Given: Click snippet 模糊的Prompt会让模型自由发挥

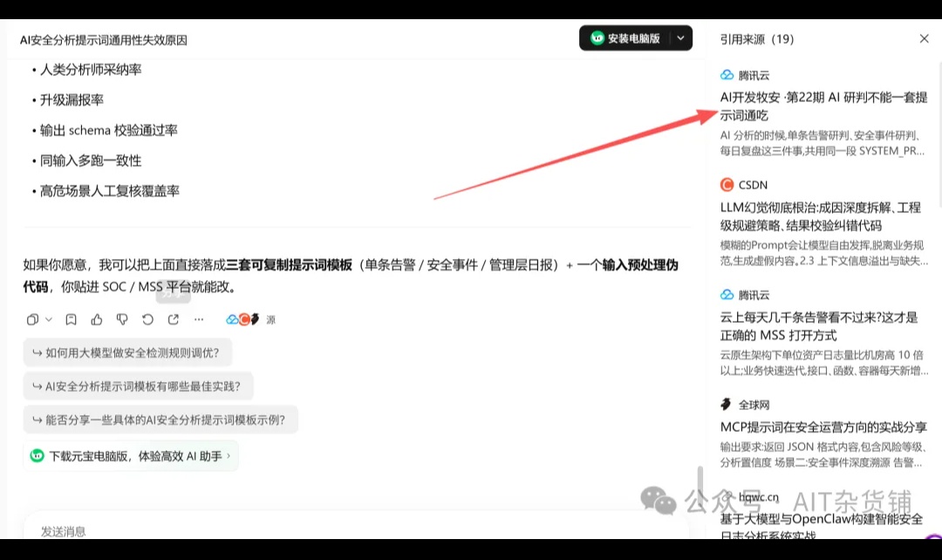Looking at the screenshot, I should click(823, 253).
